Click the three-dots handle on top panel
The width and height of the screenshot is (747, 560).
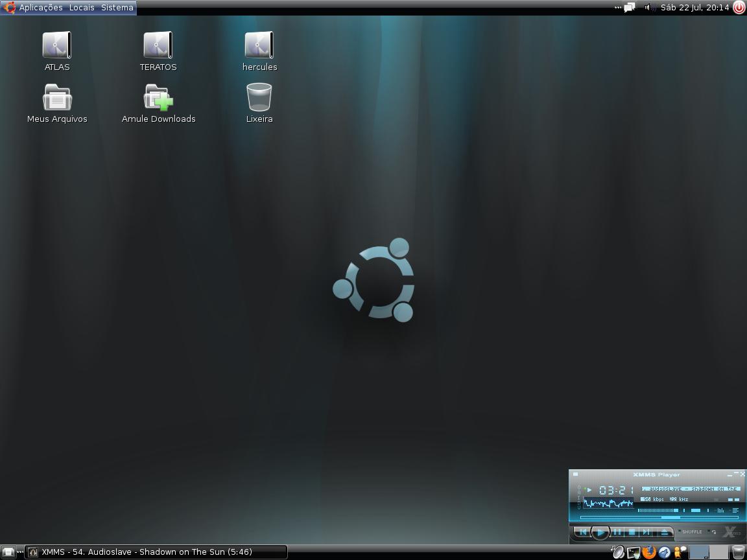tap(618, 8)
